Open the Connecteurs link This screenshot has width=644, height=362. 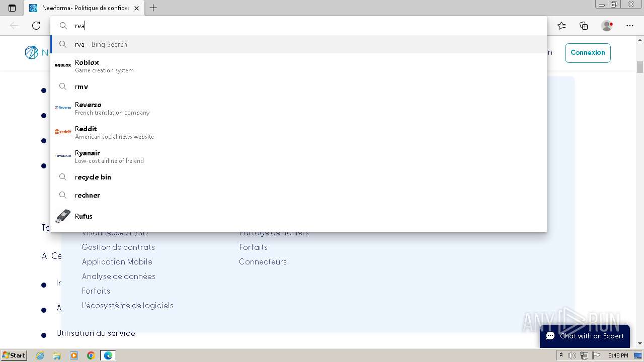pyautogui.click(x=263, y=262)
